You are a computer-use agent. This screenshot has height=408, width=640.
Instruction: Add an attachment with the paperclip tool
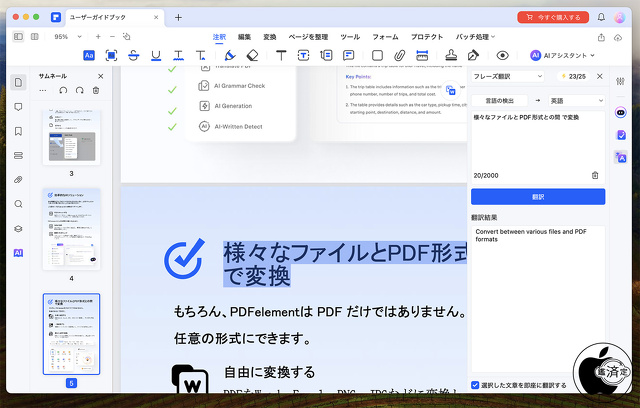point(399,55)
